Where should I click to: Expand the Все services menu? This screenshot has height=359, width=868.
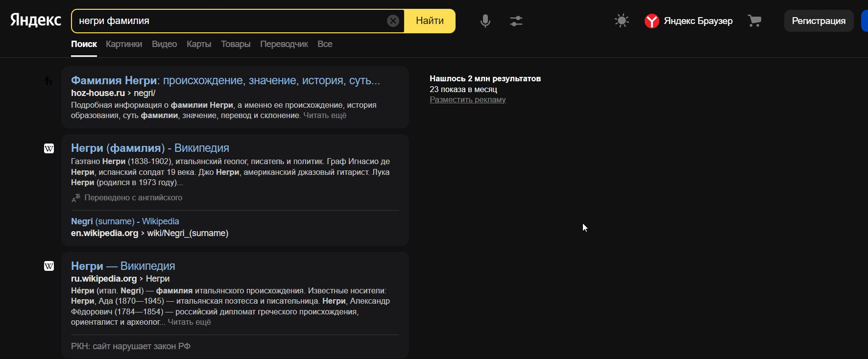(x=325, y=44)
